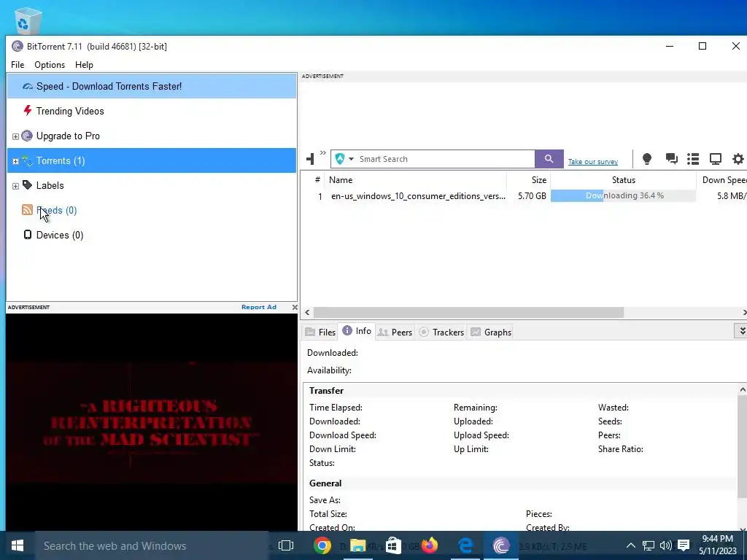This screenshot has width=747, height=560.
Task: Open the Windows Start button
Action: 18,545
